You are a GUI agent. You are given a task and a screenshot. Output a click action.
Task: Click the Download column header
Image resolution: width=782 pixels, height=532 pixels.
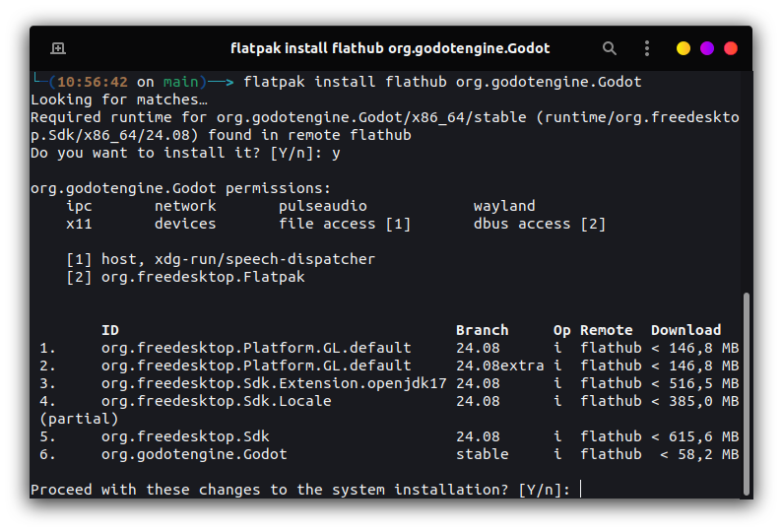(x=685, y=330)
